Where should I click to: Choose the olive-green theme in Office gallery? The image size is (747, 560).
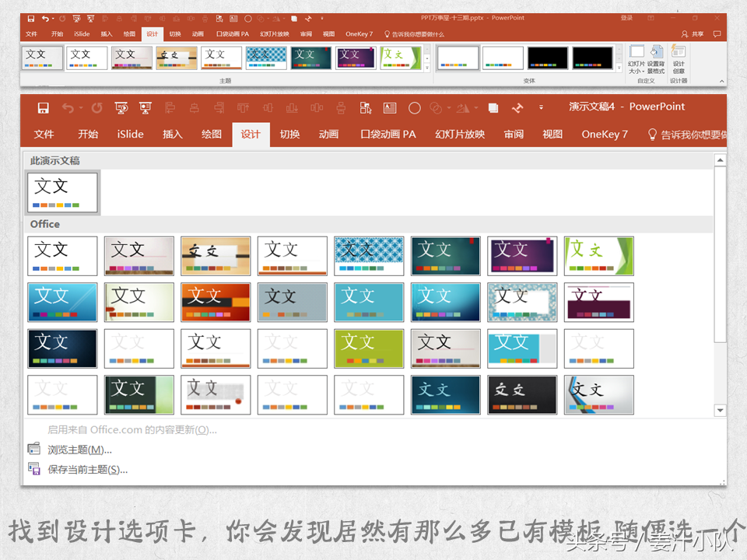coord(369,348)
